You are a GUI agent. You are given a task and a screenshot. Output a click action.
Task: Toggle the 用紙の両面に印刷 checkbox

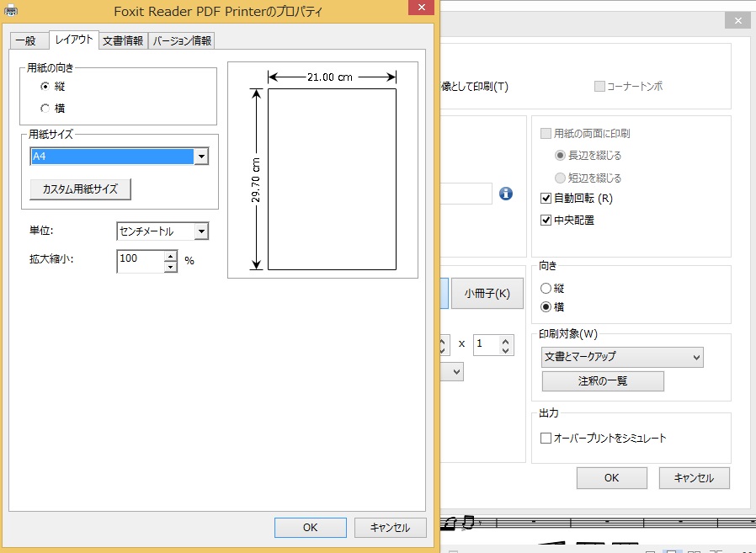pyautogui.click(x=546, y=134)
